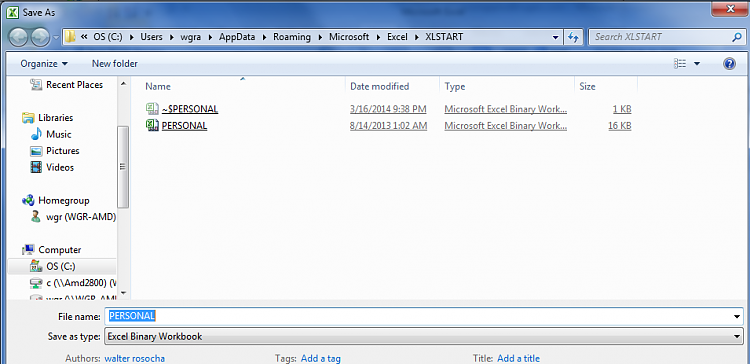Click the Music note icon
The height and width of the screenshot is (364, 750).
pyautogui.click(x=36, y=134)
